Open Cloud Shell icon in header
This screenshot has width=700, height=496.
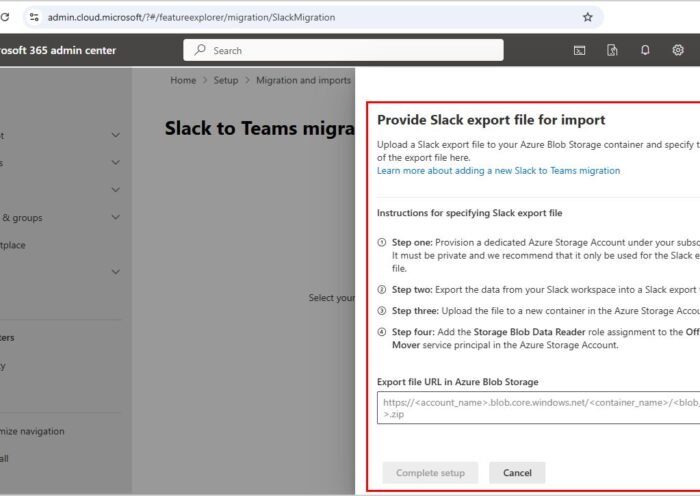(579, 50)
